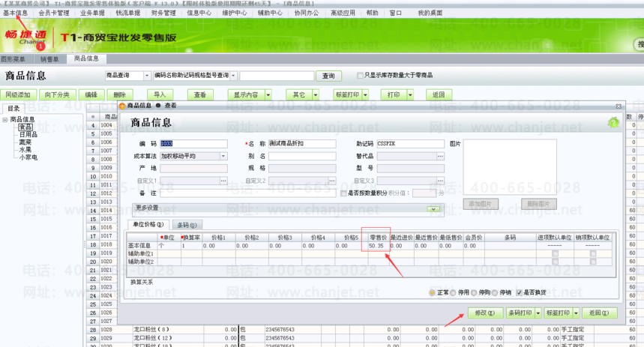The width and height of the screenshot is (644, 347).
Task: Open the 自定义3 browse ellipsis button
Action: [440, 181]
